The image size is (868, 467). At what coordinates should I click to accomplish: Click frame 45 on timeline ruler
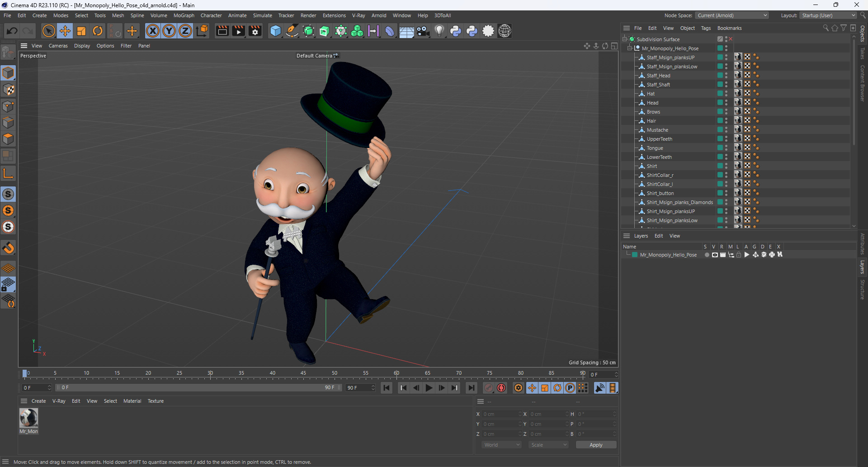(303, 374)
